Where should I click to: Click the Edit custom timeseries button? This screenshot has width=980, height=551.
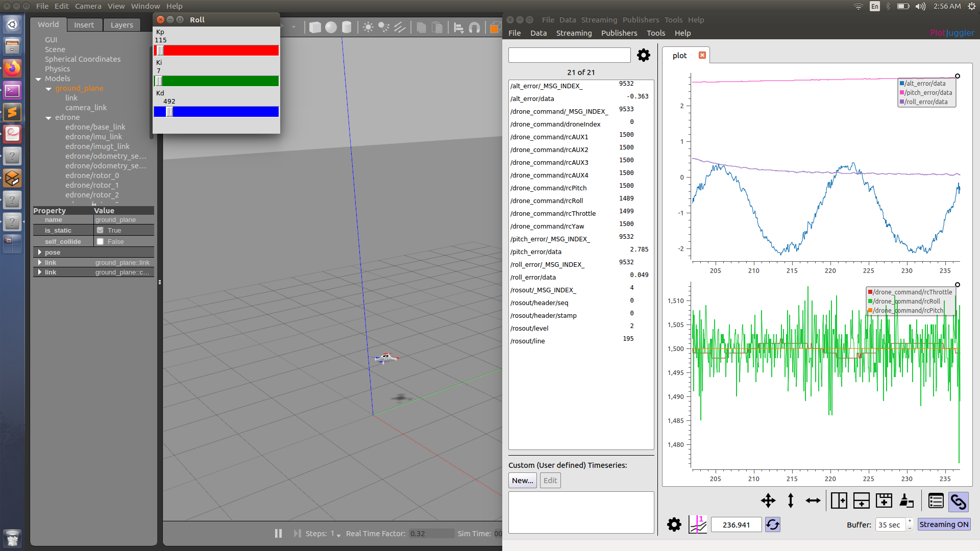click(550, 481)
